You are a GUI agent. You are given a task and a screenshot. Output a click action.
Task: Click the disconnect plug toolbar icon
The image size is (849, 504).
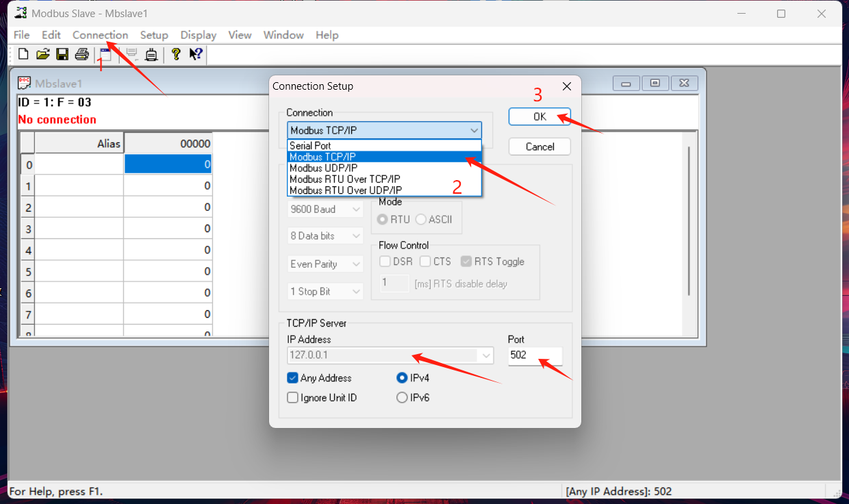[x=151, y=54]
